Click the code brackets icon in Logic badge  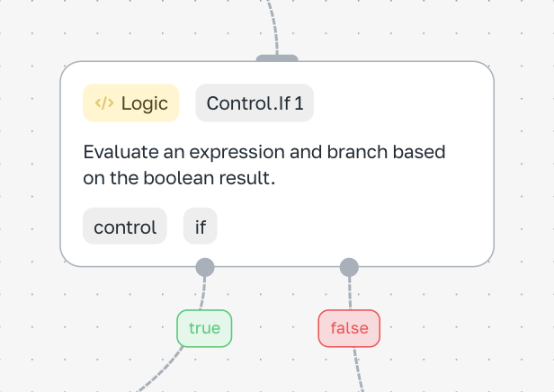pos(104,103)
